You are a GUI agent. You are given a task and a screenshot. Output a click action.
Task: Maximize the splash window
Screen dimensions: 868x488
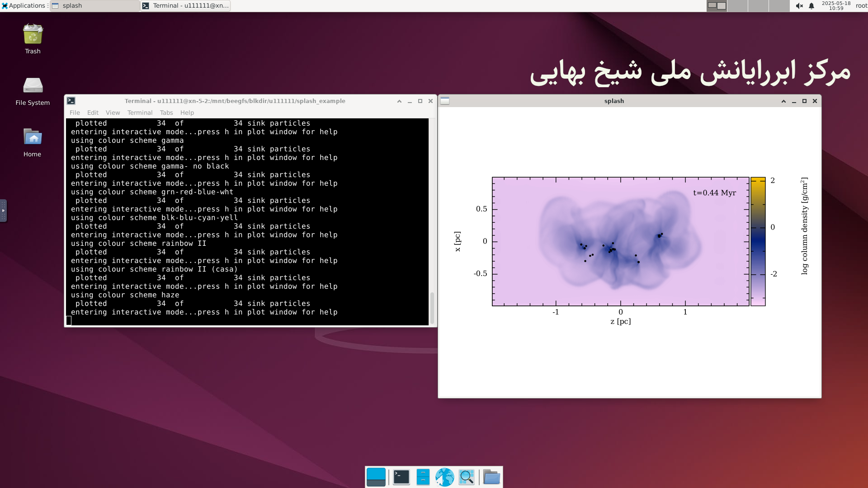804,101
